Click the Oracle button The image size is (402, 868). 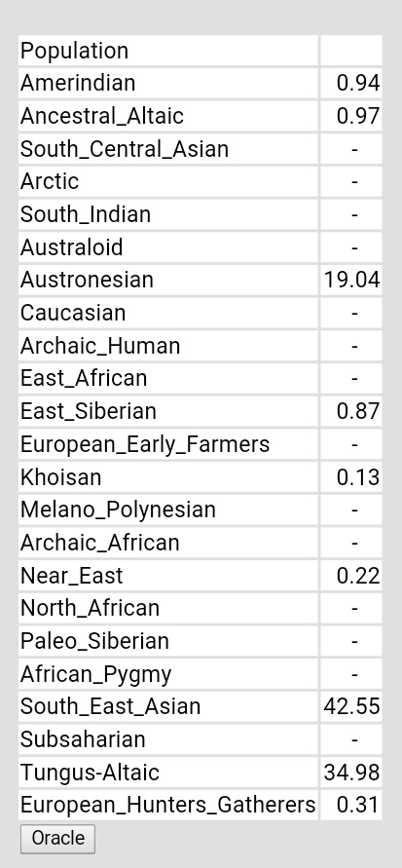(57, 839)
